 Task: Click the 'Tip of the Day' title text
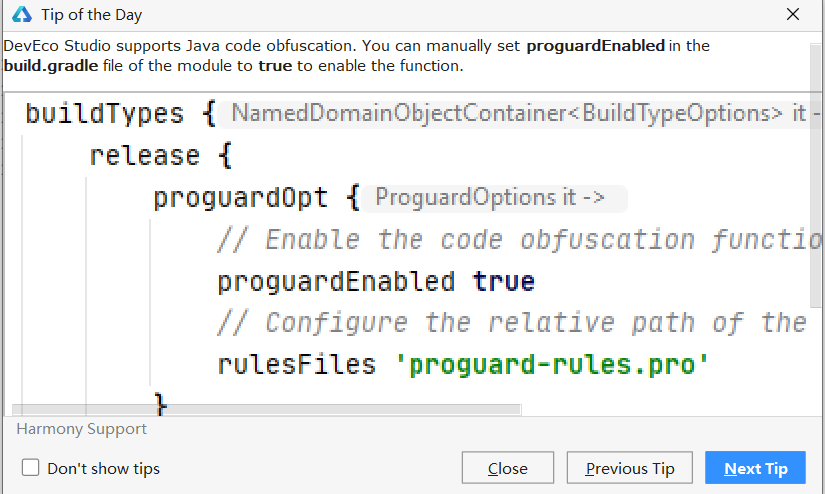[x=92, y=15]
